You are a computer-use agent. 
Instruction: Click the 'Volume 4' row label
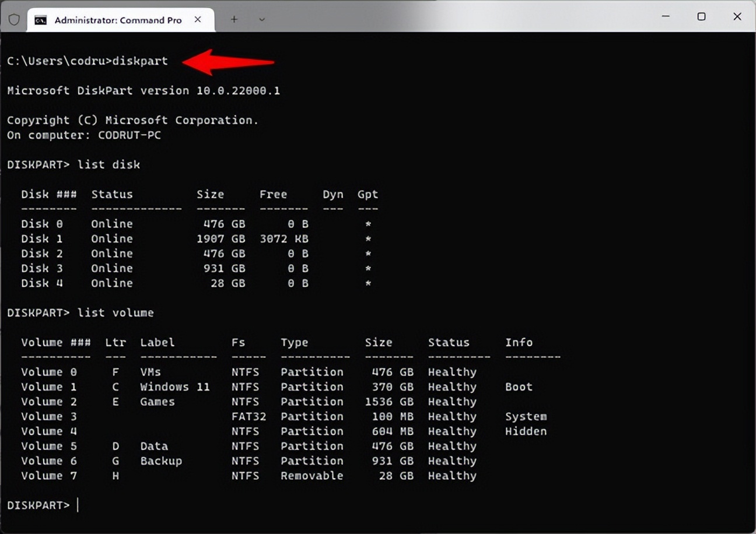(x=49, y=431)
